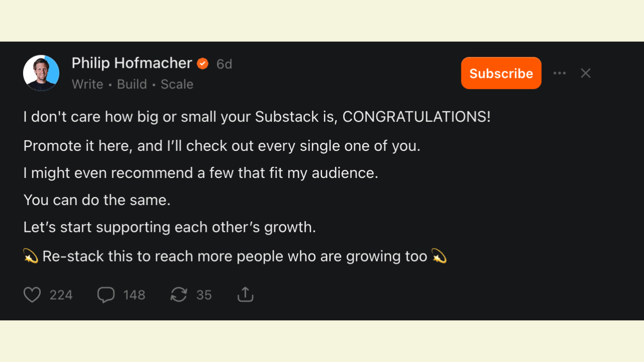Share the post with the upload arrow icon
The height and width of the screenshot is (362, 644).
tap(245, 295)
